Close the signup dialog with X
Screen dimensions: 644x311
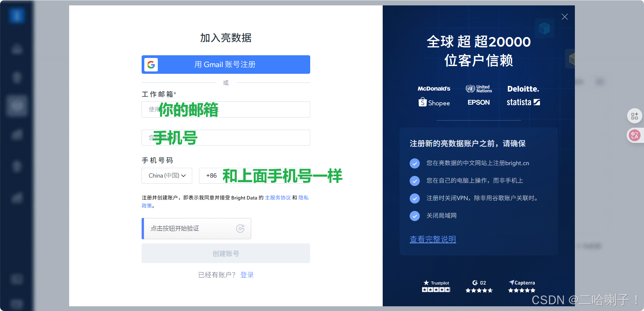click(565, 17)
